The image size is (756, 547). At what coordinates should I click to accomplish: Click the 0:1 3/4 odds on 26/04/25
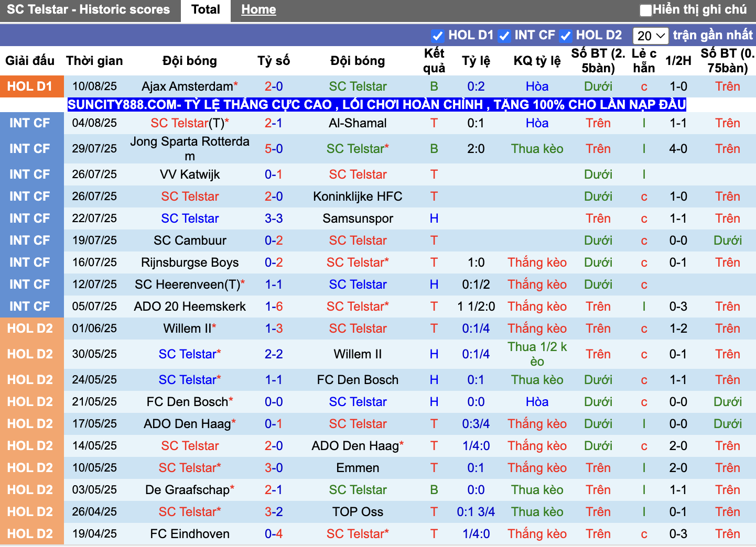click(476, 512)
